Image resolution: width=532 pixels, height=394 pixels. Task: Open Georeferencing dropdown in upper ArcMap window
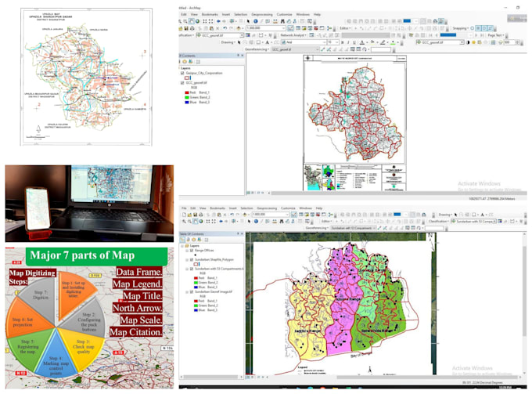tap(257, 49)
